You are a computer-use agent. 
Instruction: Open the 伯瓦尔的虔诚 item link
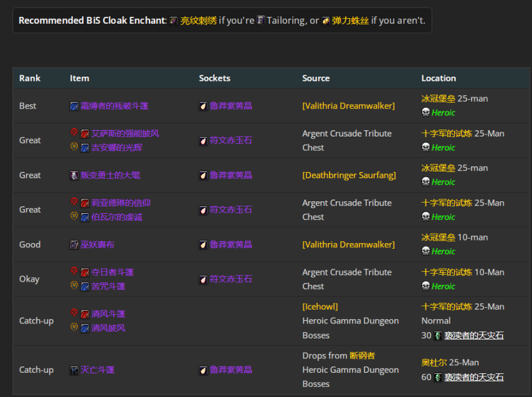(116, 217)
